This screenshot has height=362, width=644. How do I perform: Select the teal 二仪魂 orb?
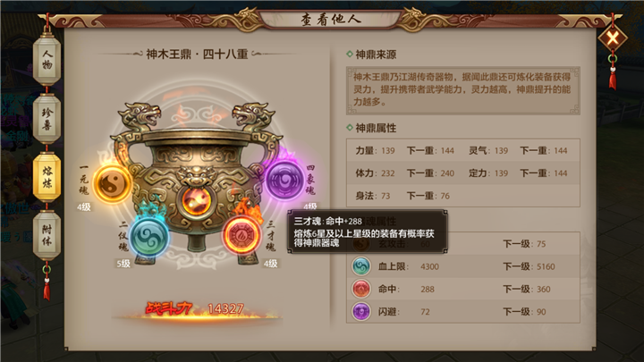148,237
